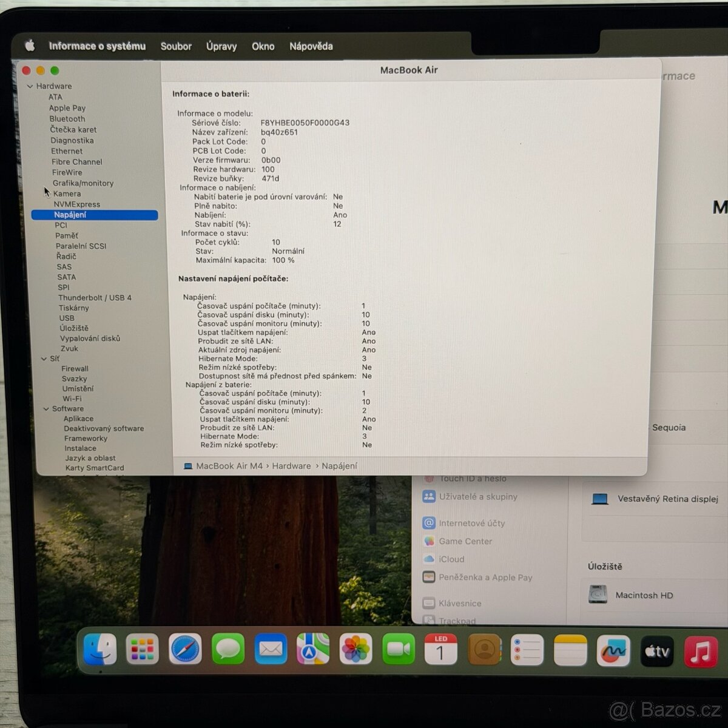Select Čtečka karet in the sidebar

pyautogui.click(x=73, y=129)
